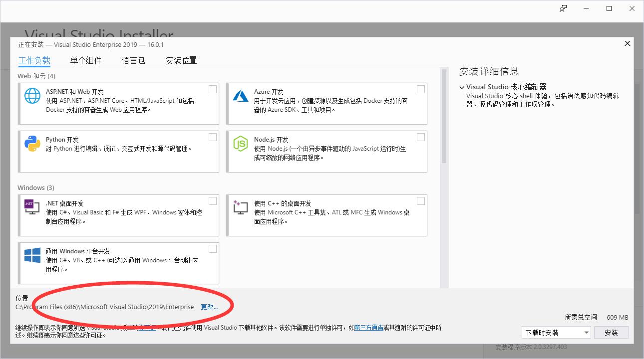Tick the 使用 C++ 的桌面开发 checkbox
The image size is (644, 359).
(421, 201)
